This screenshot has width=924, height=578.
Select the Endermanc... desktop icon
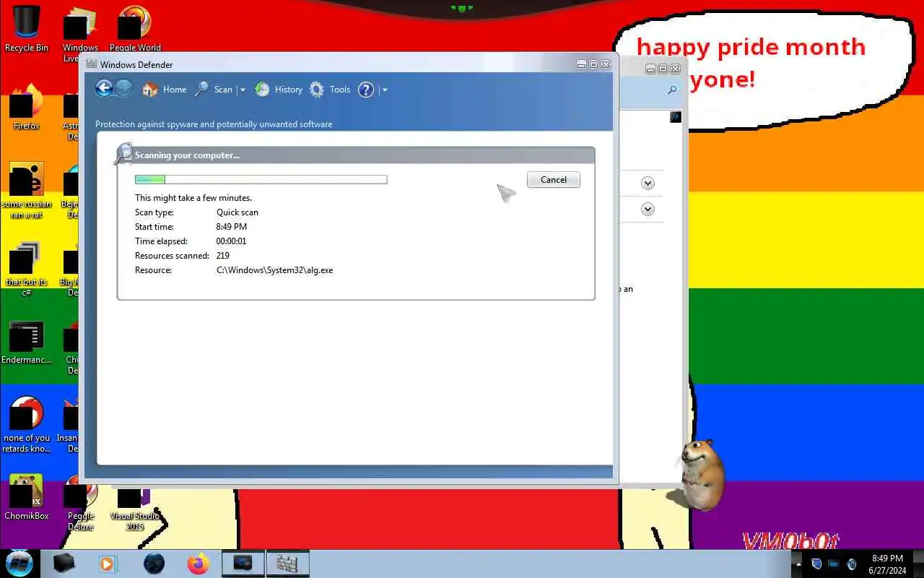click(27, 342)
